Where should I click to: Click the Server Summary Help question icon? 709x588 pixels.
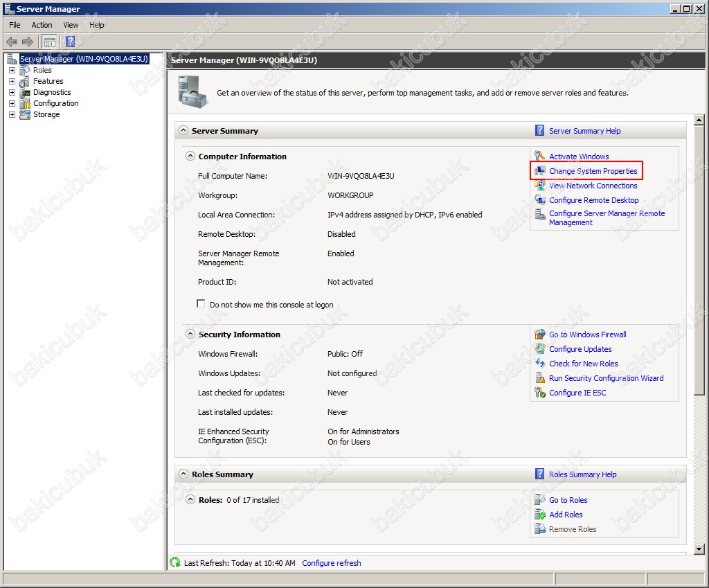pos(540,131)
